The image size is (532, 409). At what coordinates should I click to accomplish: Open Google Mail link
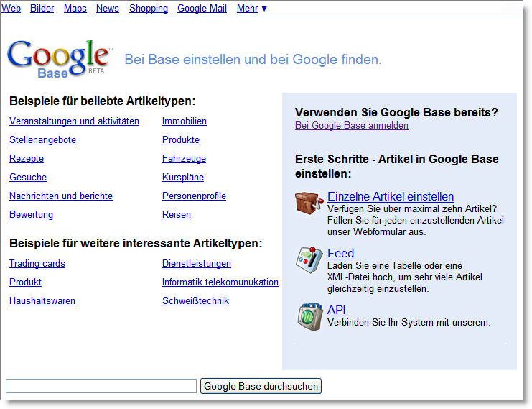[202, 8]
